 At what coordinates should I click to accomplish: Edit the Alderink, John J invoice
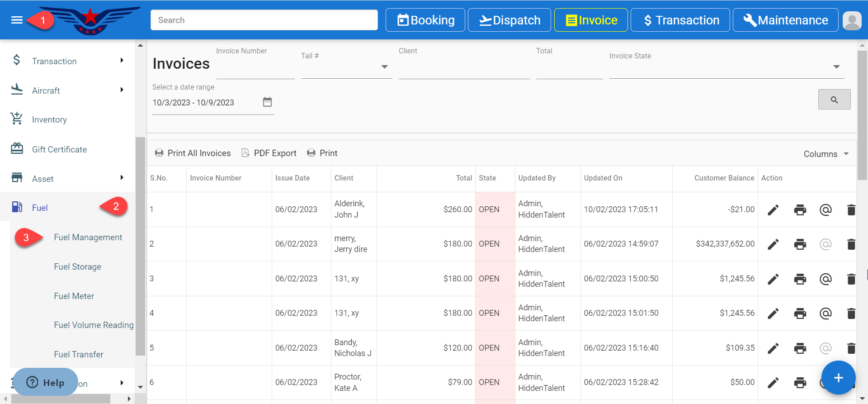[x=773, y=210]
